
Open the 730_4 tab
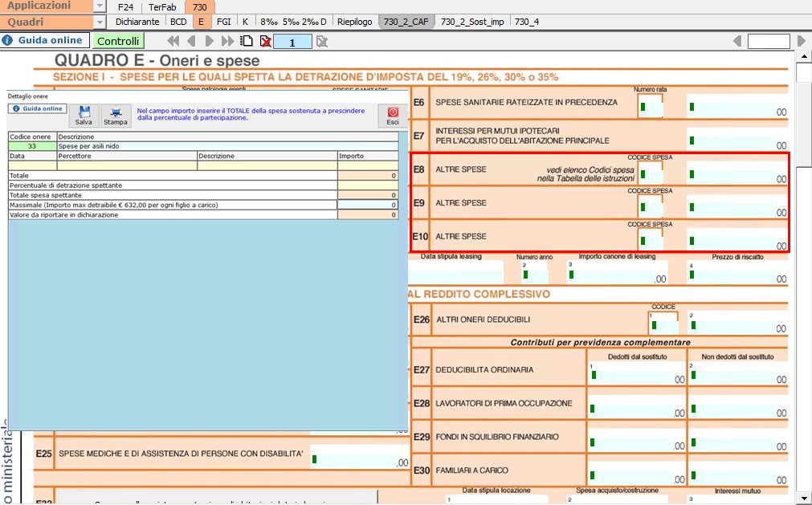click(x=527, y=22)
